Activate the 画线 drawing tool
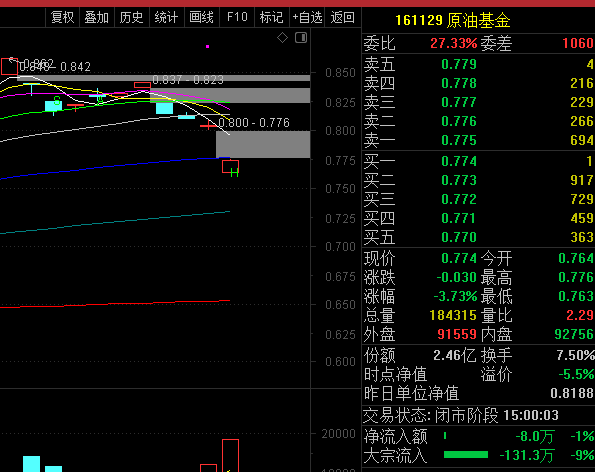The width and height of the screenshot is (595, 472). tap(201, 17)
